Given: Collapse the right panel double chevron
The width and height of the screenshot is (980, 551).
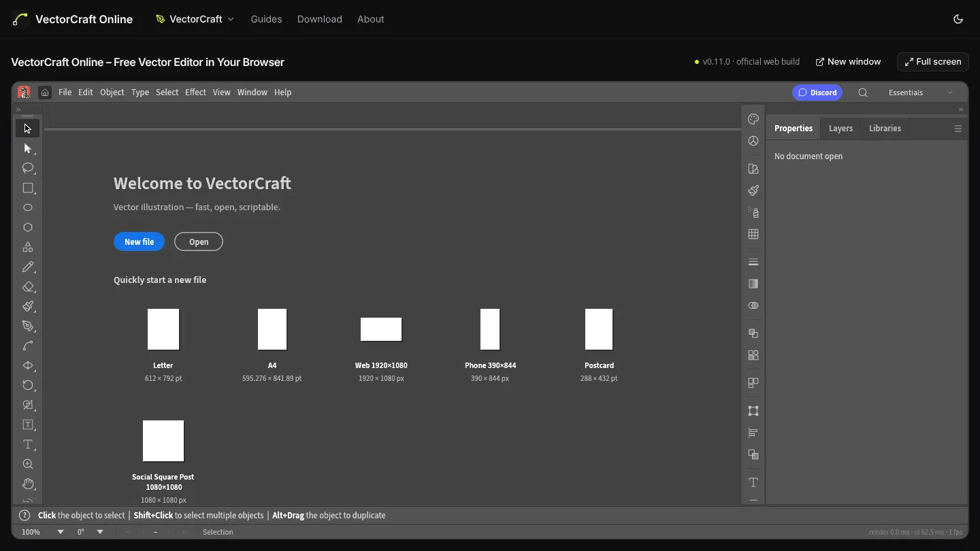Looking at the screenshot, I should [x=961, y=110].
